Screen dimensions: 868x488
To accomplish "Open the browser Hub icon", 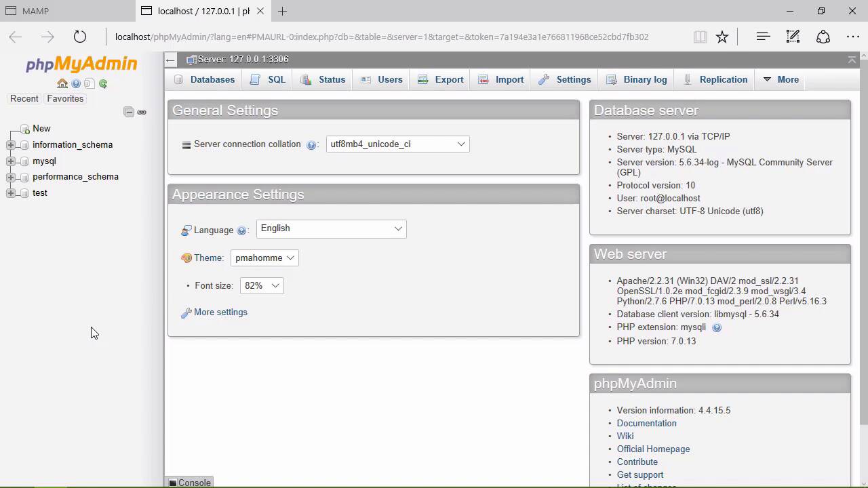I will pos(763,37).
